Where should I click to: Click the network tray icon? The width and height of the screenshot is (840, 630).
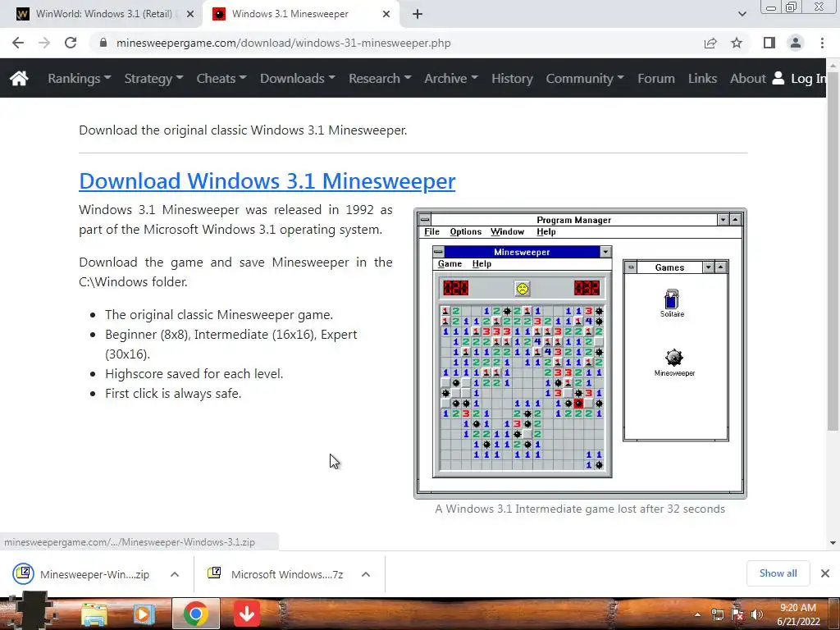pyautogui.click(x=717, y=614)
